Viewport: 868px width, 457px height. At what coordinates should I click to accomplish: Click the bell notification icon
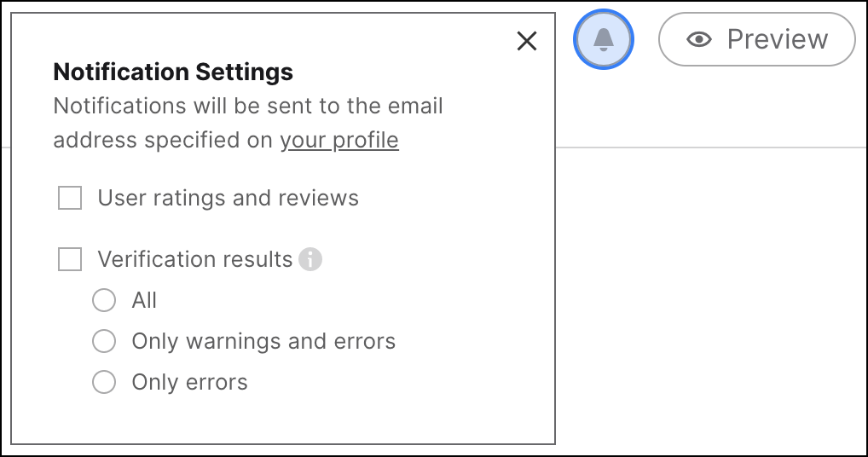point(604,39)
